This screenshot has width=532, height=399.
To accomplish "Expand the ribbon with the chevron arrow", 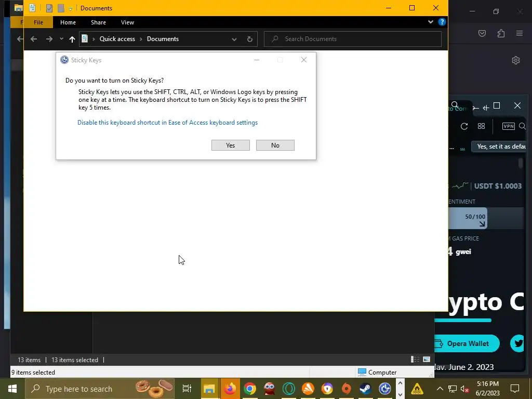I will tap(431, 22).
